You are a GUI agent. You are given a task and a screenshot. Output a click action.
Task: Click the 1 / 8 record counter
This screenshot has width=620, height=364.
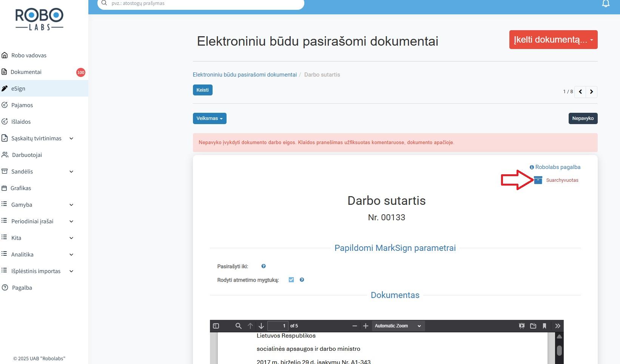(x=568, y=92)
